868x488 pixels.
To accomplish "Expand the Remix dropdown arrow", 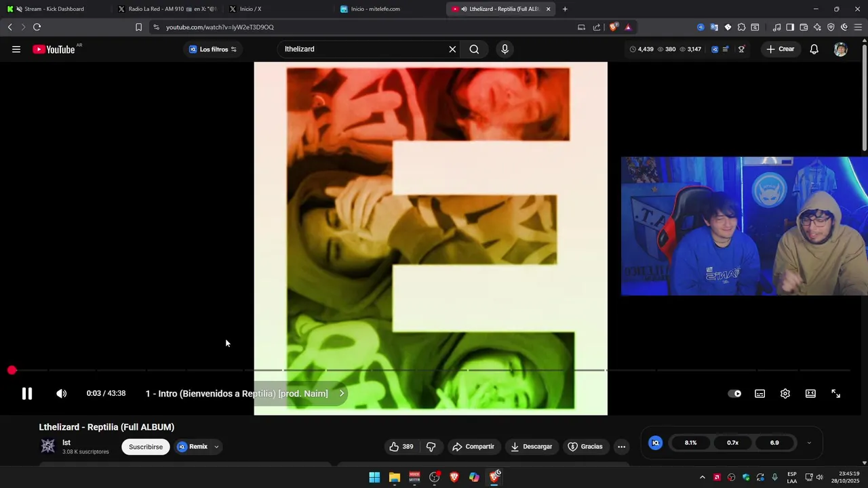I will click(216, 447).
